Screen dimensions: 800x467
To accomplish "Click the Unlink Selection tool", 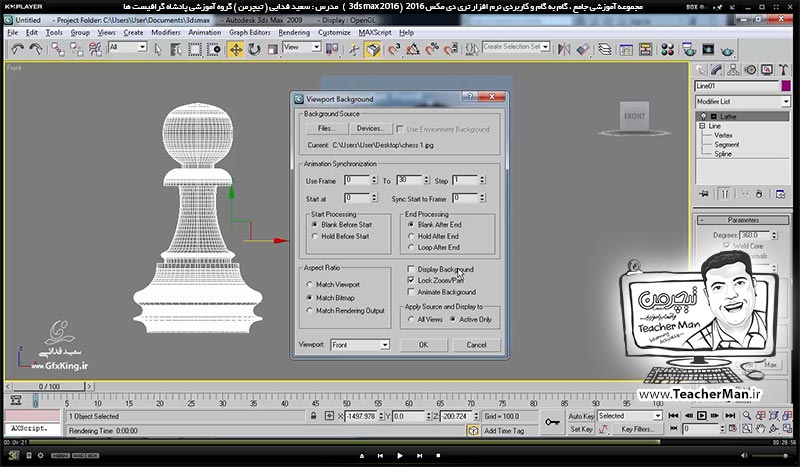I will [x=77, y=49].
